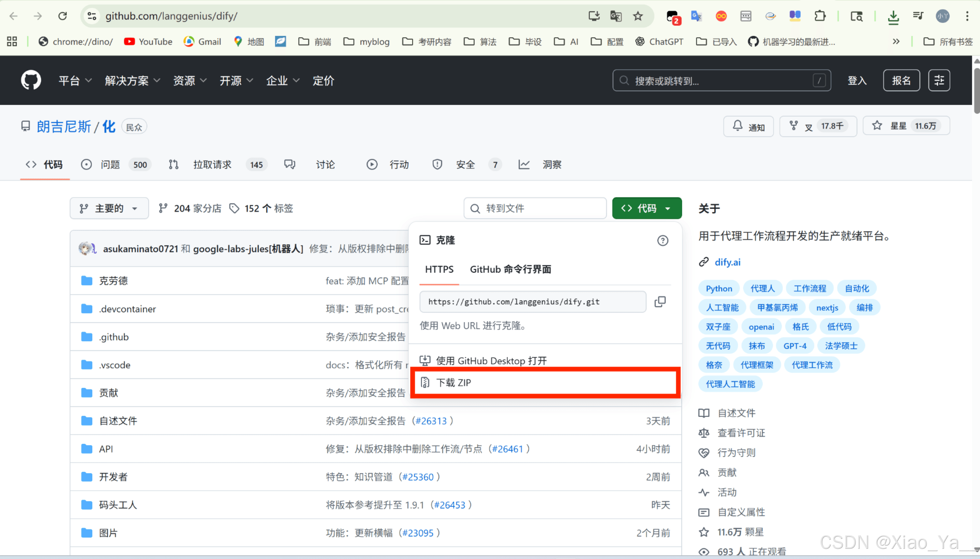
Task: Bookmark this page with the star icon
Action: pos(638,16)
